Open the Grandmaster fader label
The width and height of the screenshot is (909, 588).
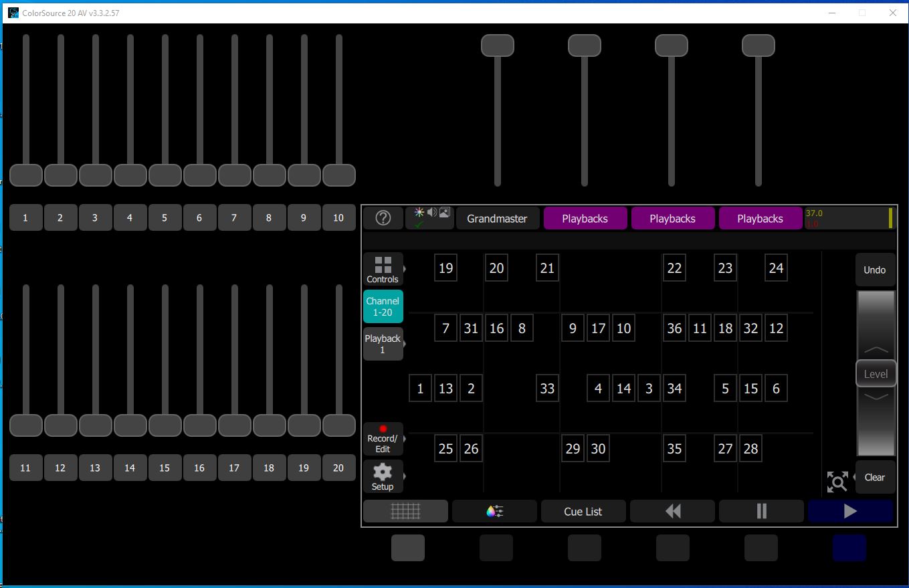[x=497, y=219]
